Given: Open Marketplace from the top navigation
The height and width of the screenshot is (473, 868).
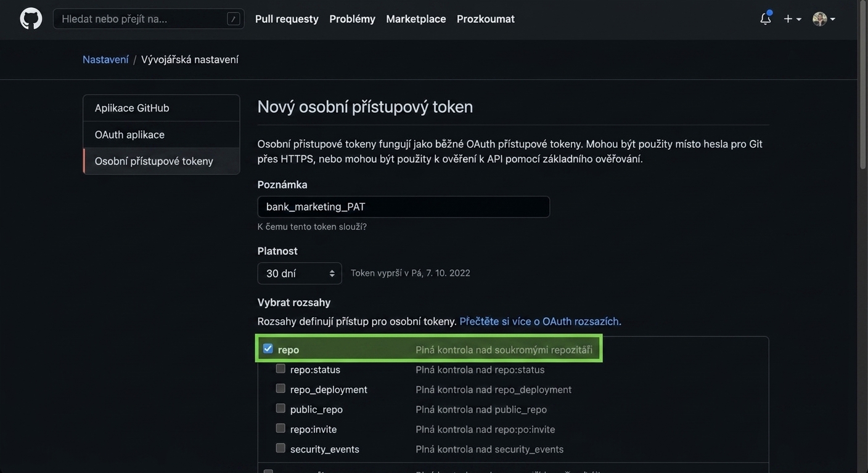Looking at the screenshot, I should point(416,19).
